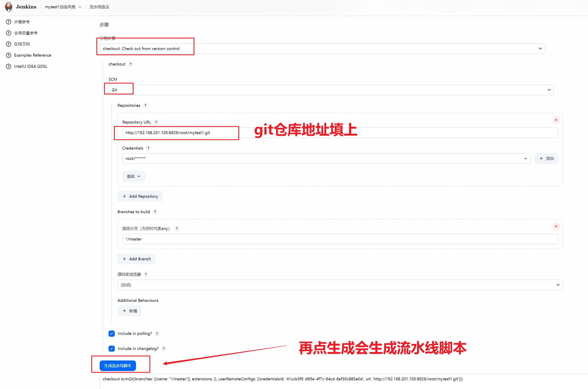
Task: Expand the Credentials root dropdown
Action: tap(326, 158)
